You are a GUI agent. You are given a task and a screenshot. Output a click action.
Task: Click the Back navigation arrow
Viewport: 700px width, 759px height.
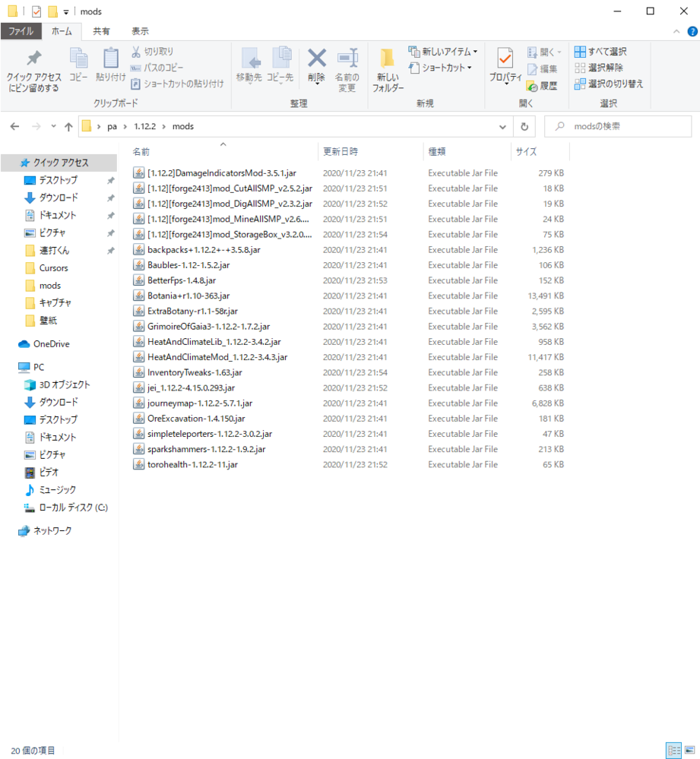[x=14, y=127]
